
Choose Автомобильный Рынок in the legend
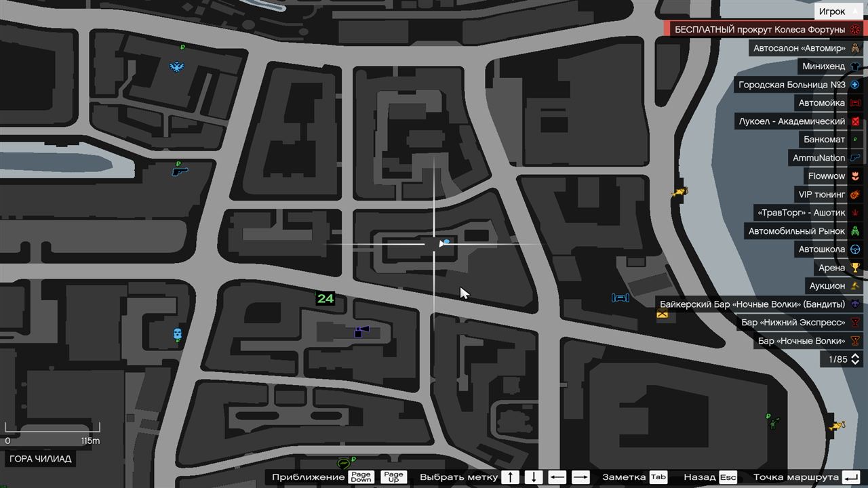point(804,231)
